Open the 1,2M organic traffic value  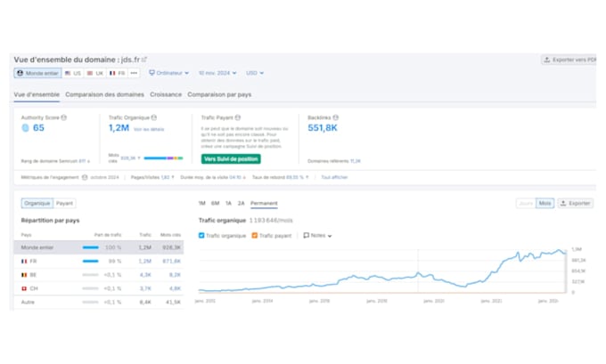click(119, 128)
